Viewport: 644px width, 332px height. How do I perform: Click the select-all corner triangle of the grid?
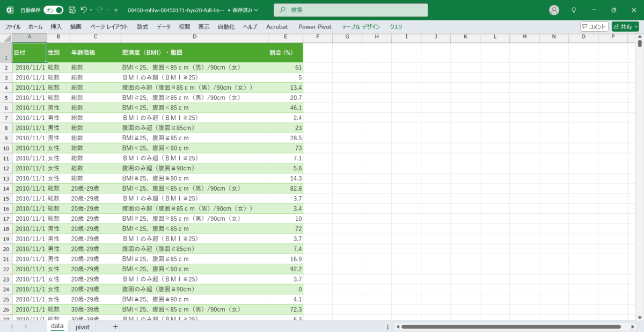pos(6,37)
